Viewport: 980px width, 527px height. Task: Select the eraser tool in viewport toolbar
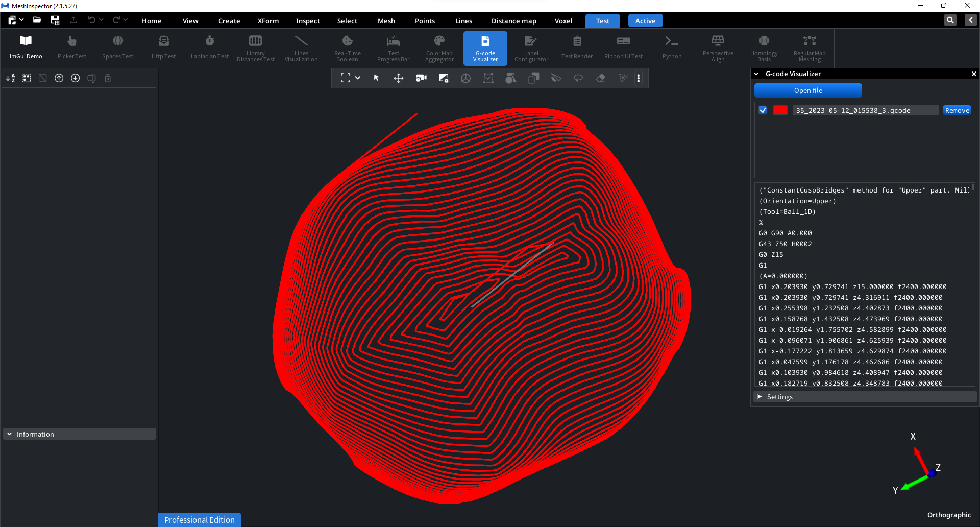pos(601,78)
